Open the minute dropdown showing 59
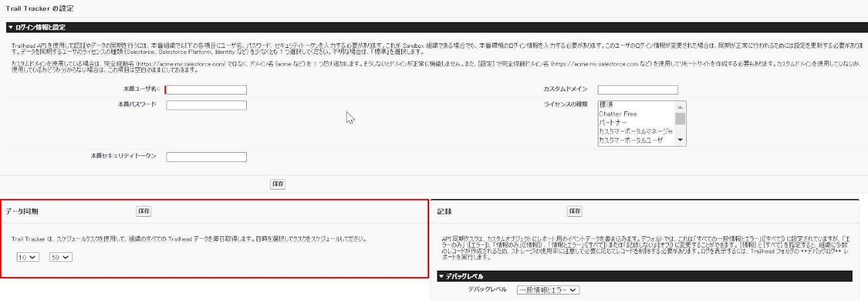This screenshot has height=301, width=868. (x=61, y=258)
